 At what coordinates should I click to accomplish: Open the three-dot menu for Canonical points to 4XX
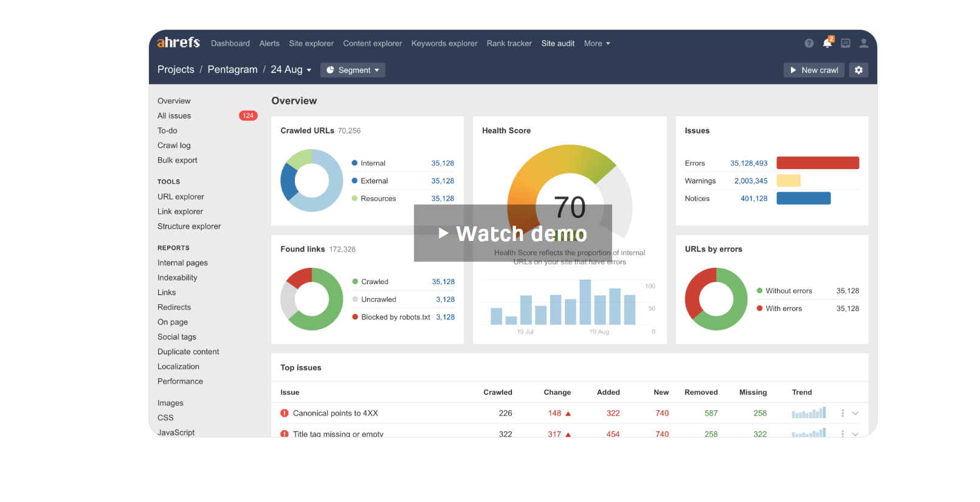(843, 413)
